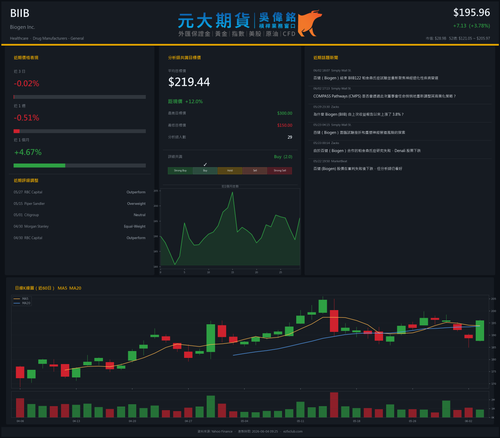The image size is (500, 438).
Task: Click the progress bar under -0.51%
Action: point(80,131)
